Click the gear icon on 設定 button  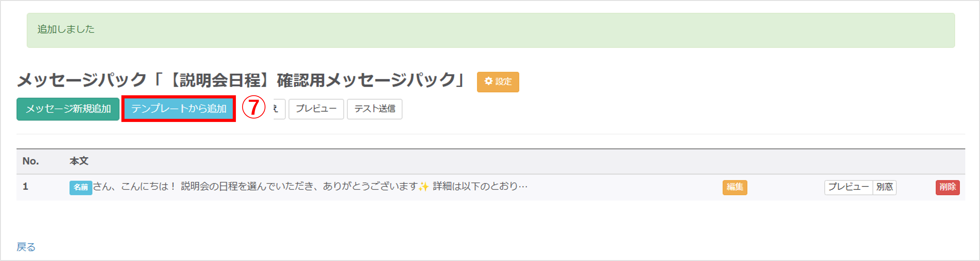tap(488, 81)
